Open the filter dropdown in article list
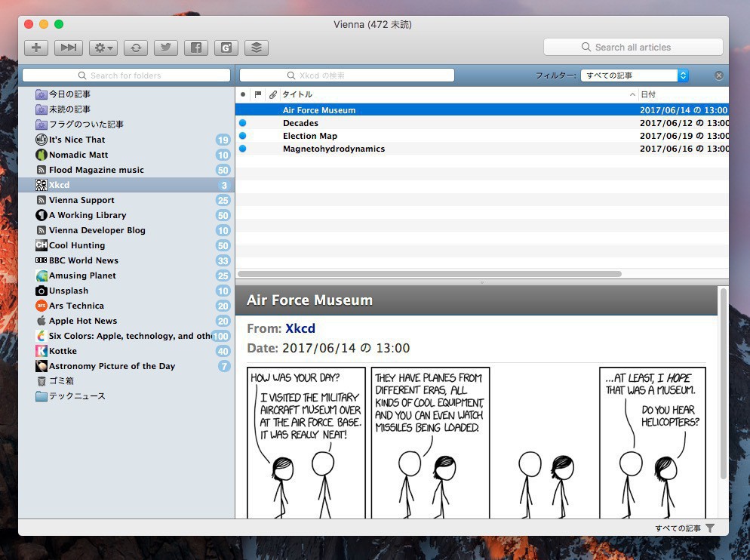 click(634, 75)
